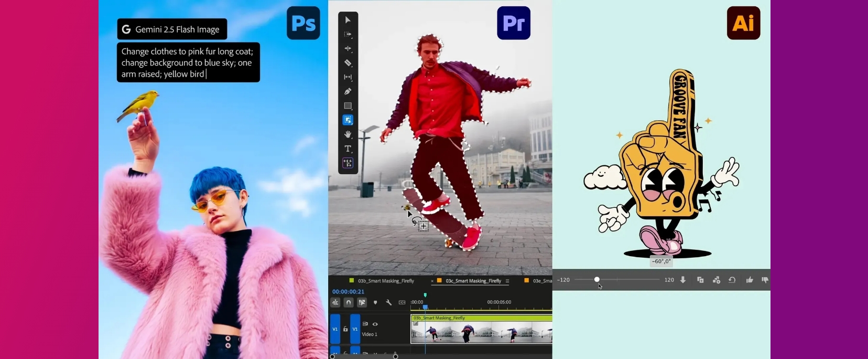Click the thumbs up feedback icon

tap(750, 280)
